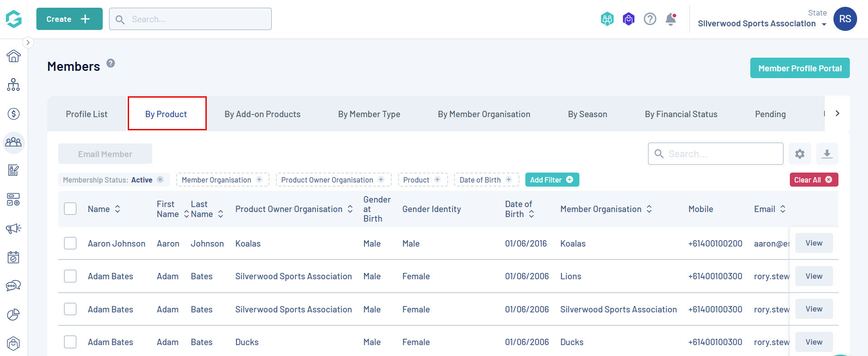The height and width of the screenshot is (356, 868).
Task: Click the members table search field
Action: click(723, 154)
